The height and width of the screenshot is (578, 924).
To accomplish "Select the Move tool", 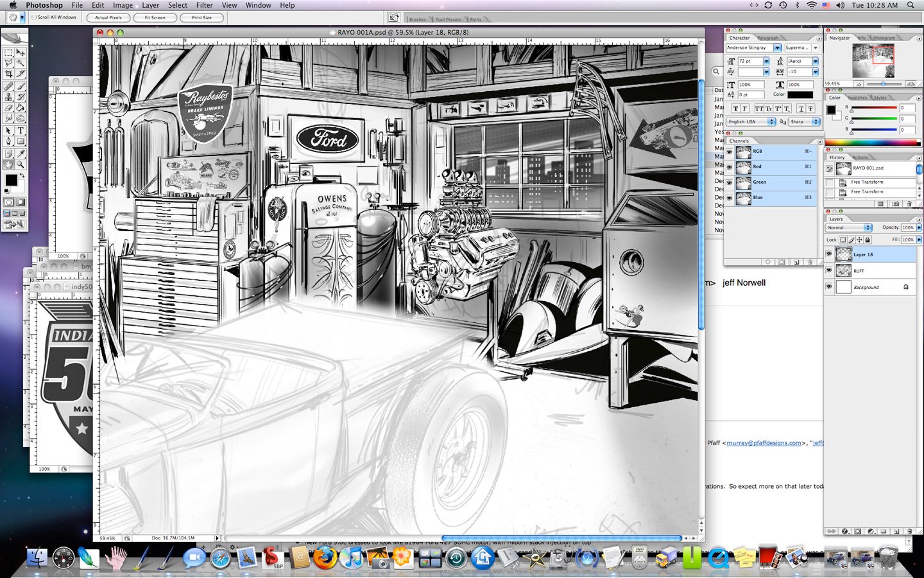I will (x=21, y=53).
